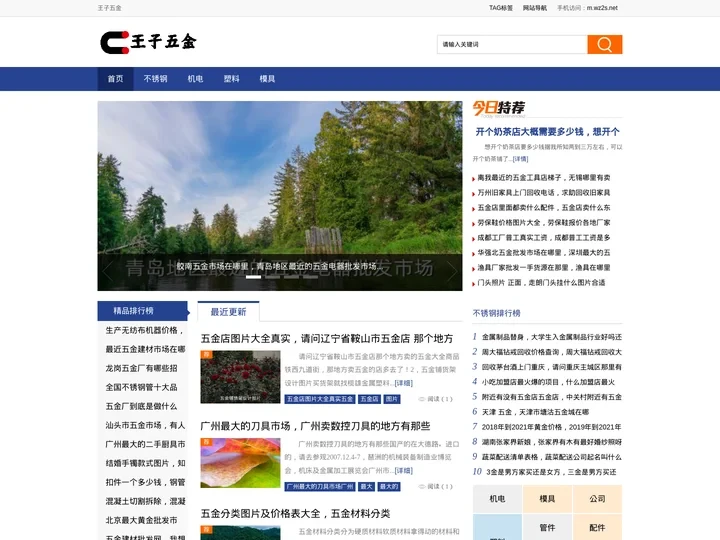Open featured article 开个奶茶店大概需要多少钱
The width and height of the screenshot is (720, 540).
547,132
